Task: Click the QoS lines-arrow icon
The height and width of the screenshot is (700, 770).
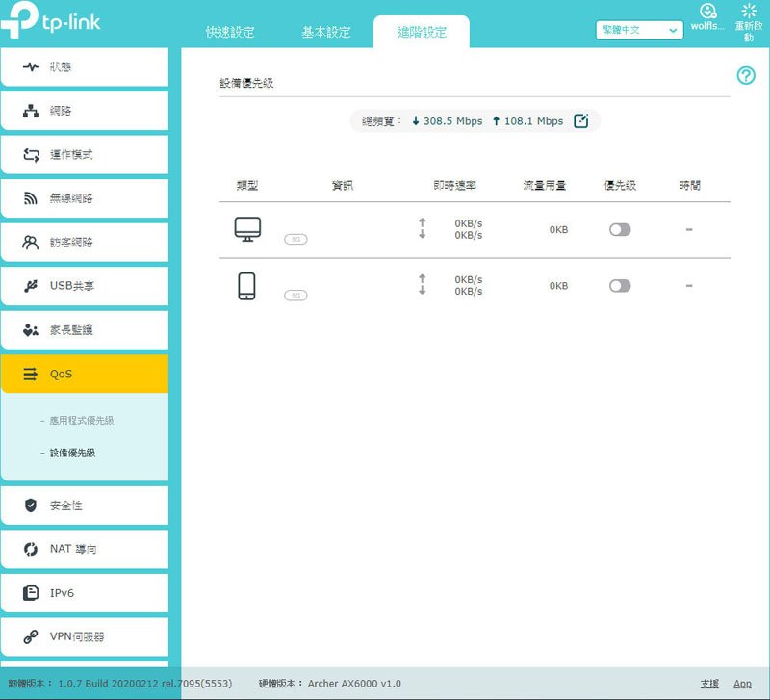Action: pos(31,374)
